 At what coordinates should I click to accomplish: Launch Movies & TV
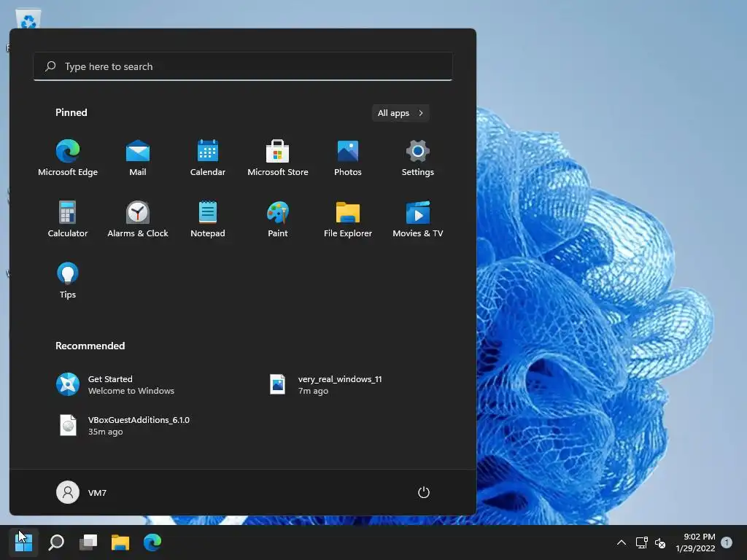[418, 219]
